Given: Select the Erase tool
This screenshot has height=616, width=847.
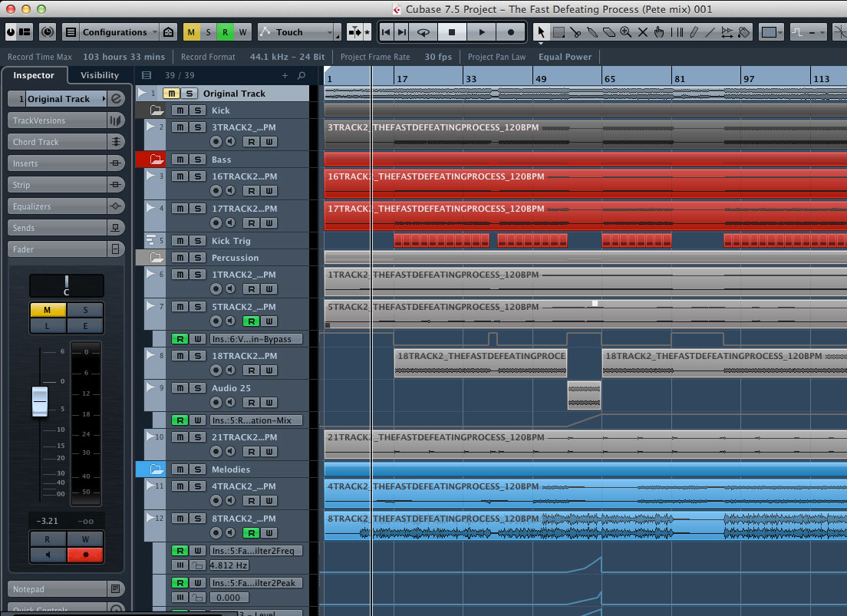Looking at the screenshot, I should point(609,32).
